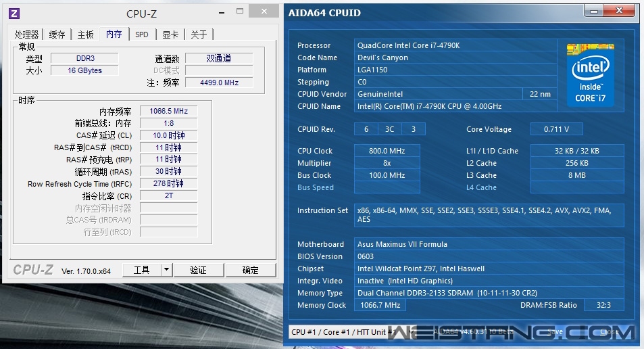
Task: Click the tRAS 30 时钟 value
Action: point(168,171)
